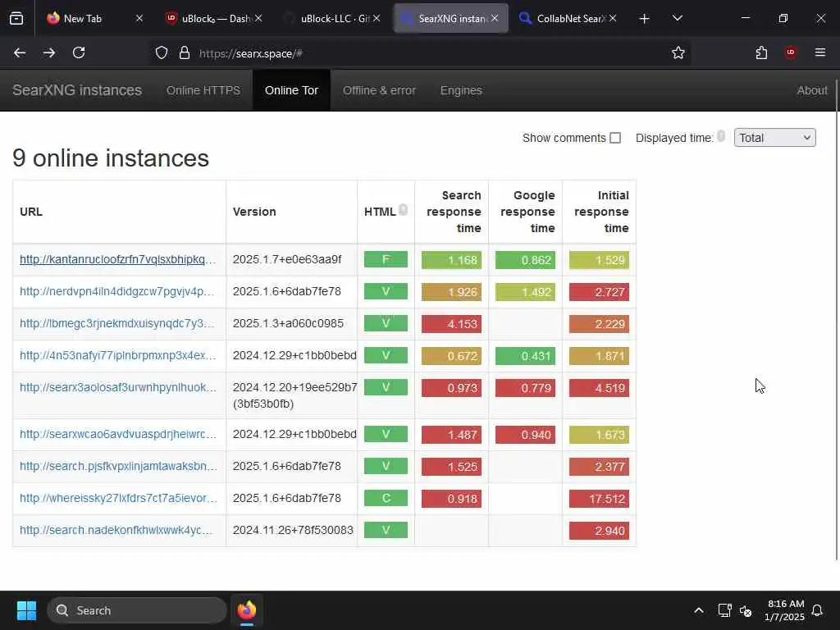Click Firefox icon in taskbar
Screen dimensions: 840x630
click(247, 610)
